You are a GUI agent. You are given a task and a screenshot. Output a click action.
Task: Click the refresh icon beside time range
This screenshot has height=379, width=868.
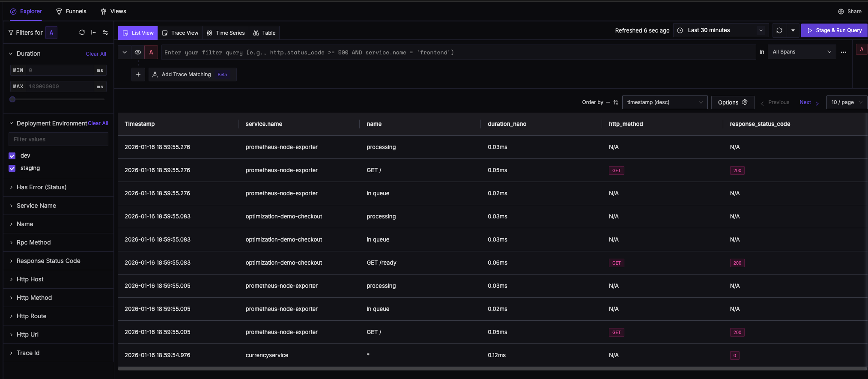coord(779,30)
